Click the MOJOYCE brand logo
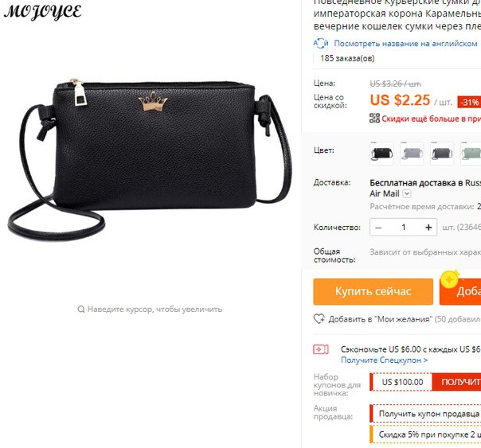 pos(43,12)
